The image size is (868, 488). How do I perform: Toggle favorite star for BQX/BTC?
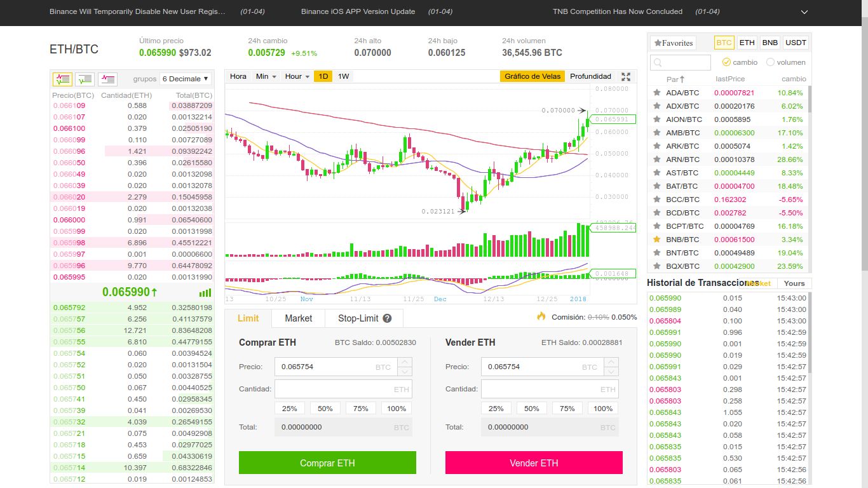(x=657, y=266)
